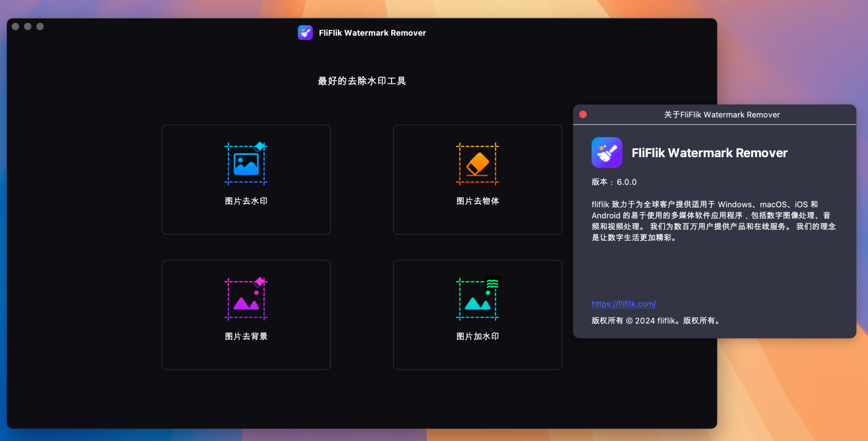Select the 图片加水印 label
The image size is (868, 441).
[x=477, y=336]
